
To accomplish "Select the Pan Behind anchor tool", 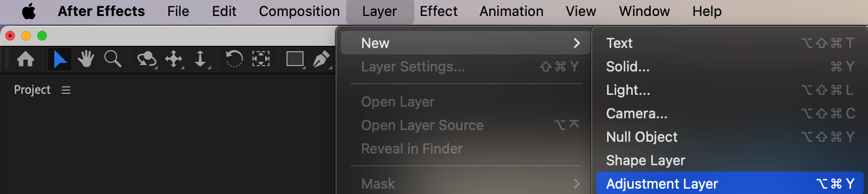I will 260,59.
